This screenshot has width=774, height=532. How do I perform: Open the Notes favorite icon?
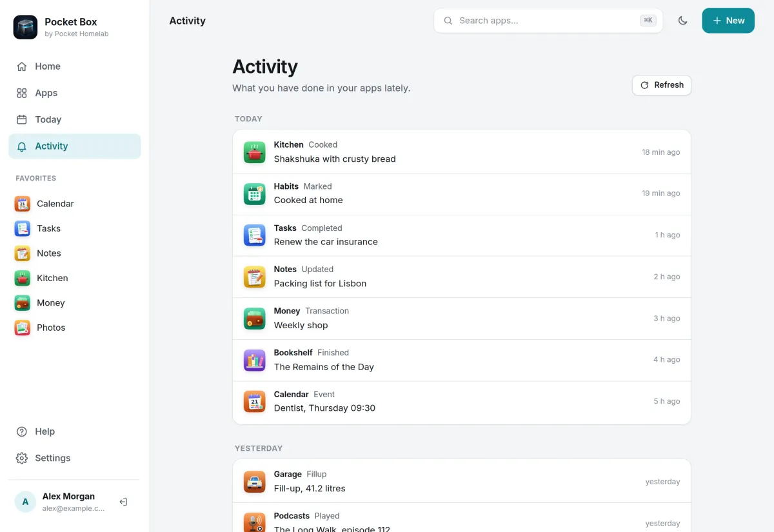pyautogui.click(x=23, y=253)
